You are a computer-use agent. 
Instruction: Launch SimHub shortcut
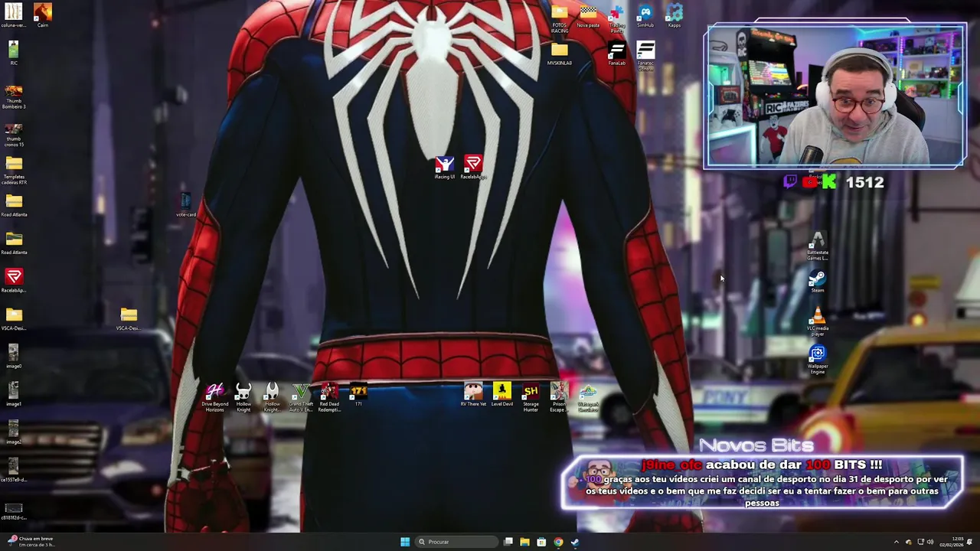click(x=645, y=15)
